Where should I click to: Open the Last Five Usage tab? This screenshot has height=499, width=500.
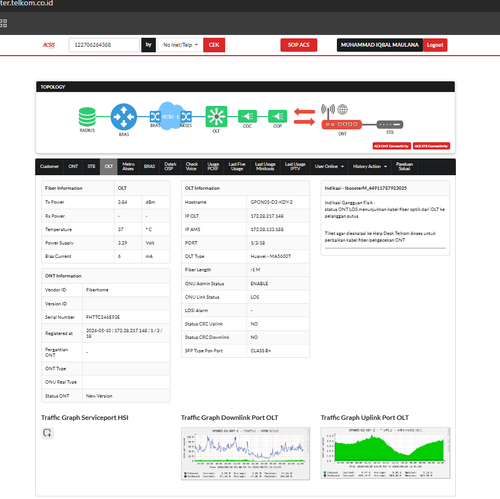pos(237,166)
